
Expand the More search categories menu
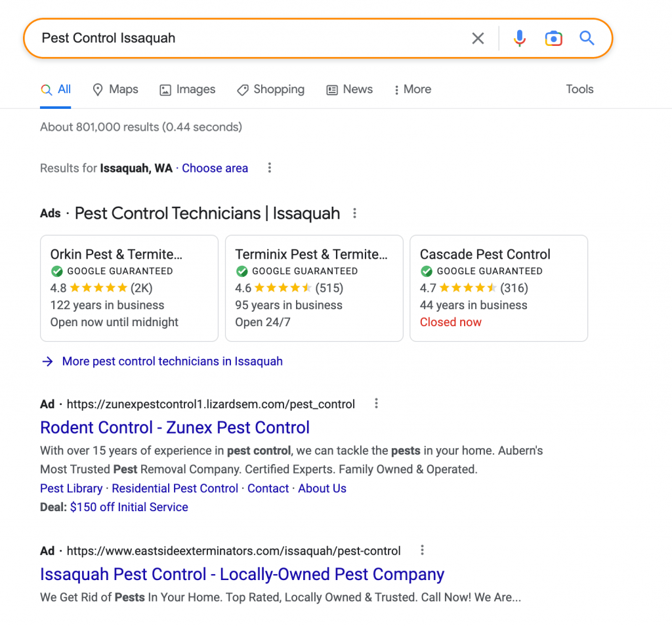[412, 89]
